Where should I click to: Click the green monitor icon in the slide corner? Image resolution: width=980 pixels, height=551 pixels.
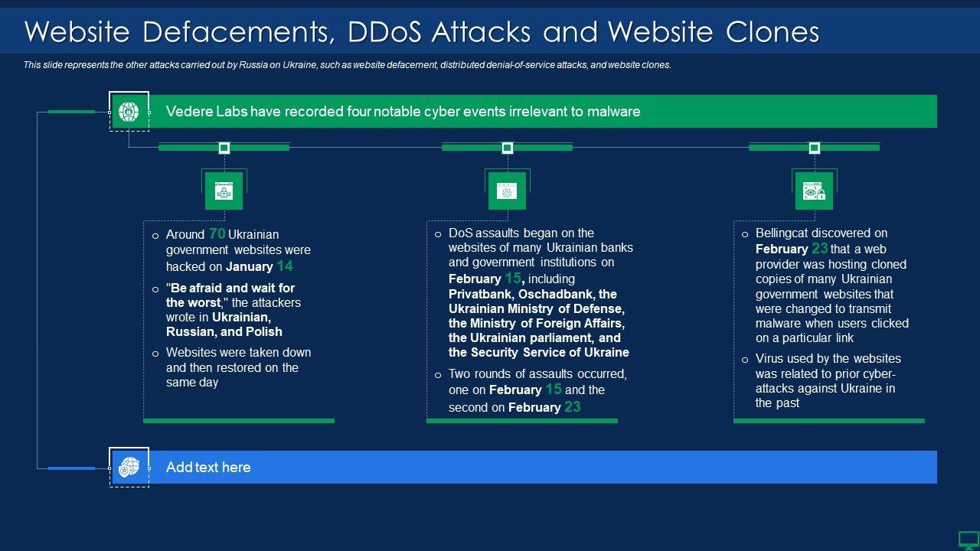tap(969, 540)
